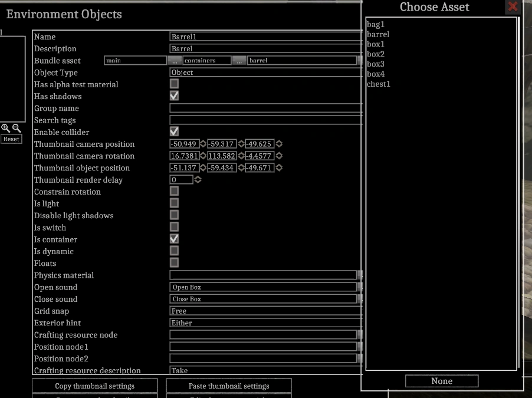Adjust stepper for camera position -49.625
This screenshot has width=532, height=398.
(x=279, y=144)
